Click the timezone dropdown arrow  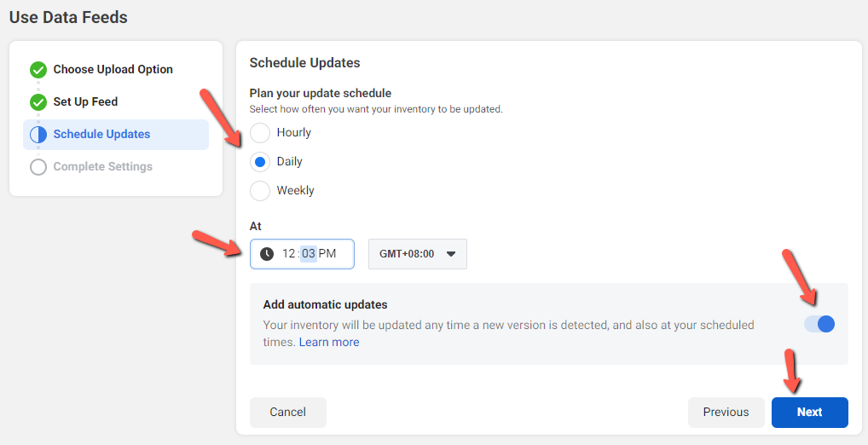pos(450,254)
